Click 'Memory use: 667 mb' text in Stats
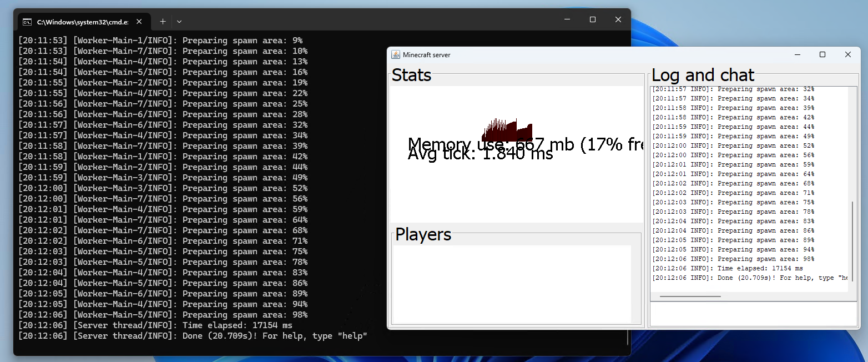Screen dimensions: 868x362 tap(492, 144)
